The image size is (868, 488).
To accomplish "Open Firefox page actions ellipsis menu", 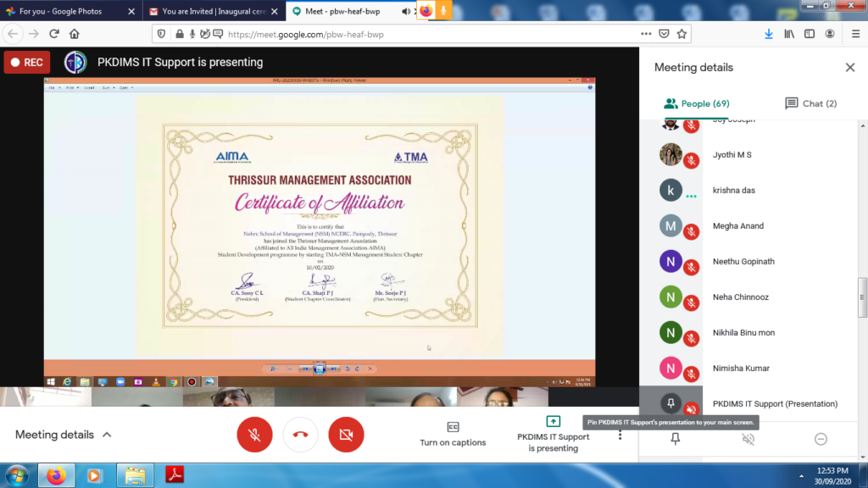I will [646, 34].
